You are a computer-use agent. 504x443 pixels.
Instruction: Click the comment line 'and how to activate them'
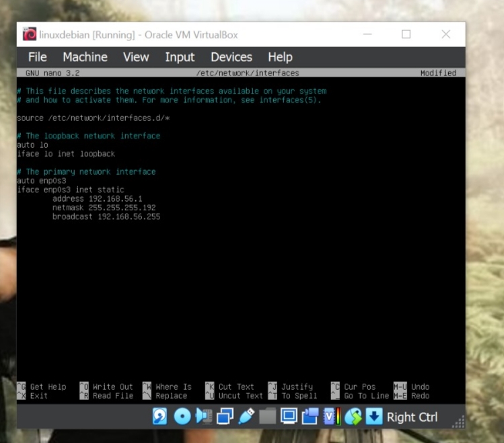coord(169,100)
